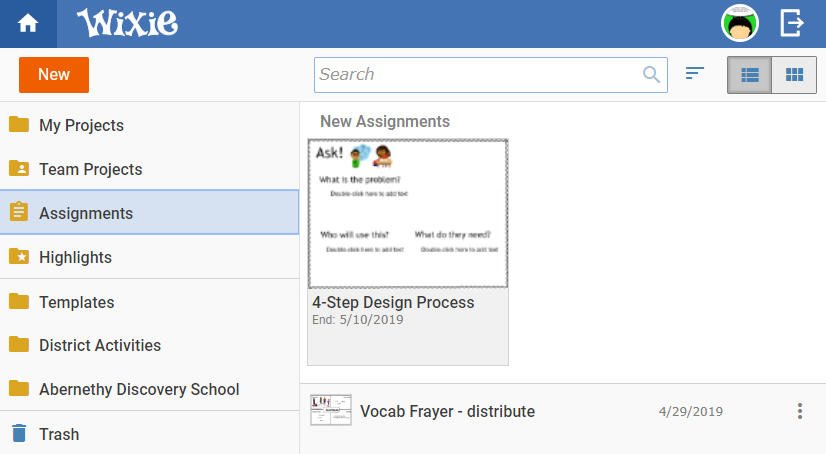
Task: Click the District Activities folder icon
Action: pyautogui.click(x=19, y=344)
